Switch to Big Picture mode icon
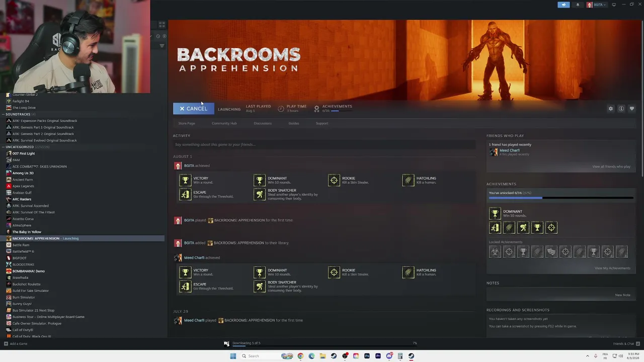This screenshot has width=644, height=362. [x=614, y=5]
